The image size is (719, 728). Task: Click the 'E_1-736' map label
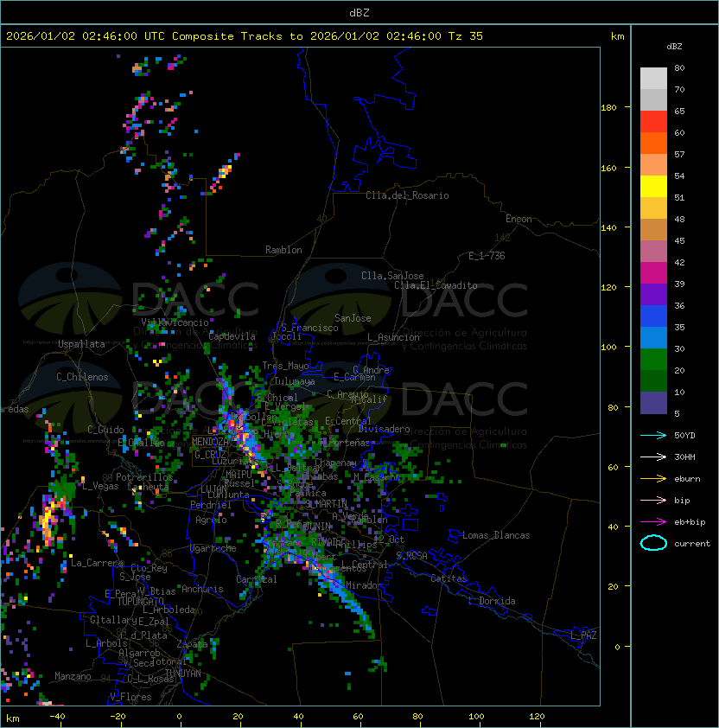coord(487,256)
